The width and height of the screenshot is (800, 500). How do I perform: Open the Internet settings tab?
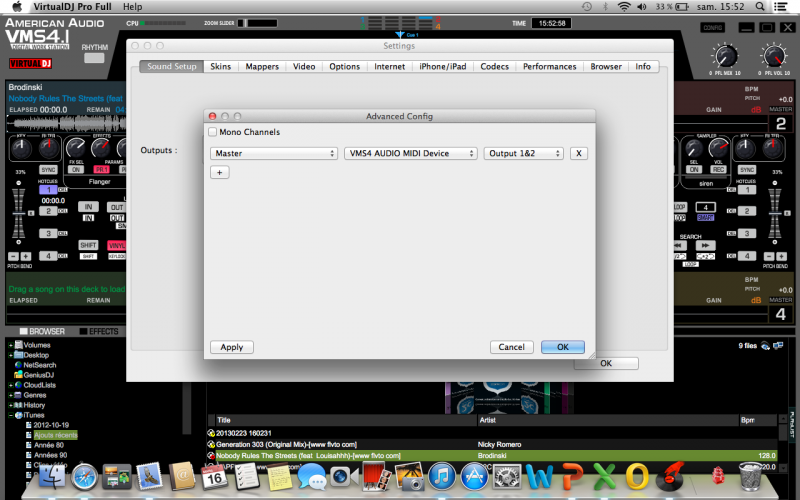[389, 66]
